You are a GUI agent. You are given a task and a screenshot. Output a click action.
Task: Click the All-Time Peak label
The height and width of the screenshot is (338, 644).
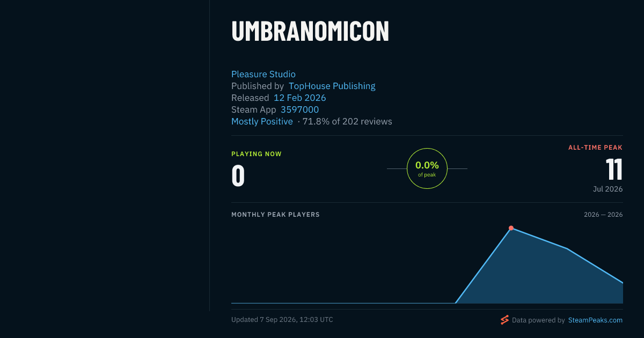(596, 148)
